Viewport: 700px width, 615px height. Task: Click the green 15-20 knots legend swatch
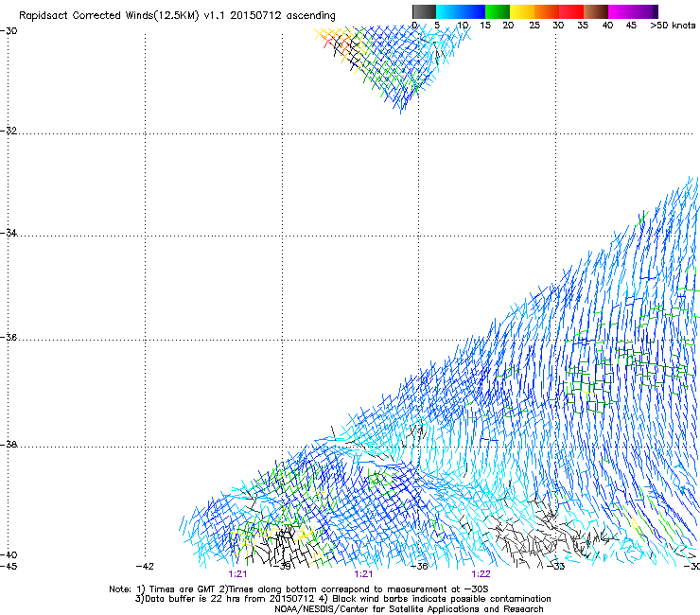[498, 11]
